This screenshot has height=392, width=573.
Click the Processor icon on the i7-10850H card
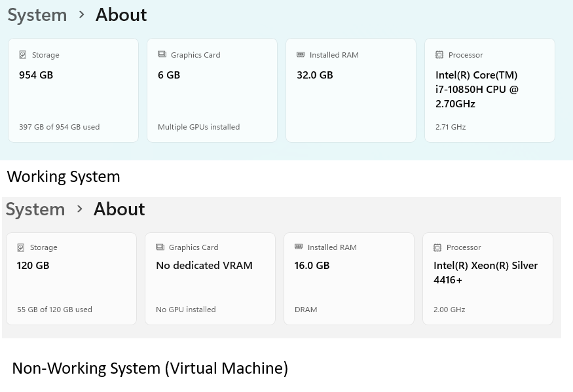439,55
